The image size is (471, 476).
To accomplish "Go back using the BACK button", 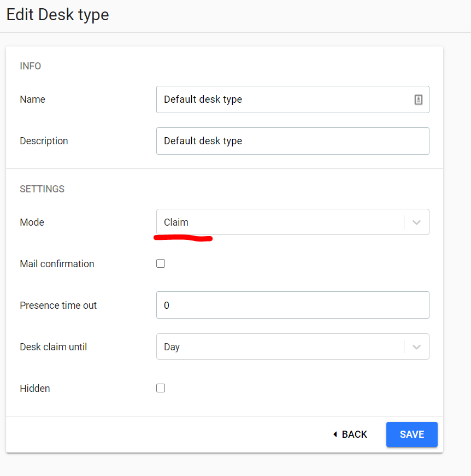I will [x=350, y=434].
